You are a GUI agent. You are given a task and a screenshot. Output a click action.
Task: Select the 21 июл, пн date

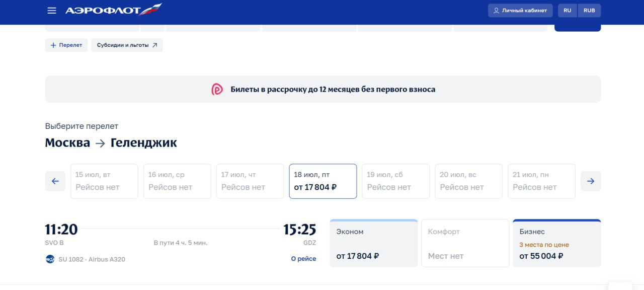click(x=541, y=181)
